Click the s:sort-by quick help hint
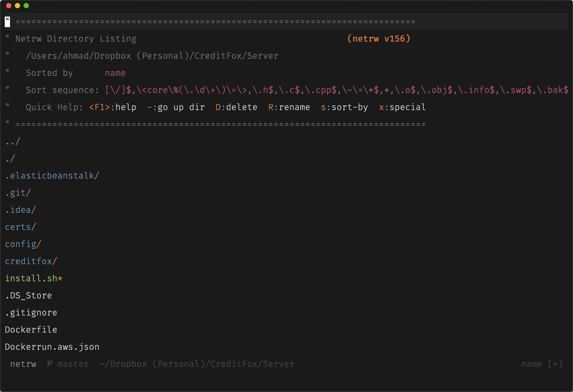 [344, 107]
